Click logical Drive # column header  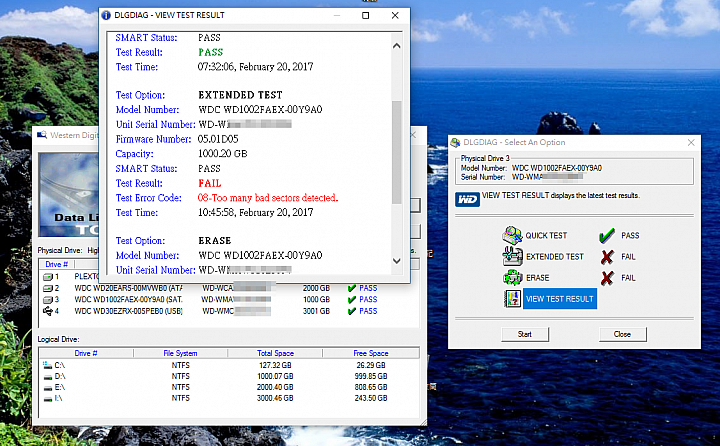[x=86, y=353]
